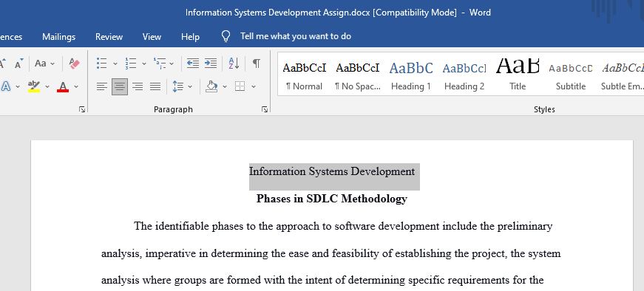
Task: Open the Bullets list dropdown arrow
Action: [115, 64]
